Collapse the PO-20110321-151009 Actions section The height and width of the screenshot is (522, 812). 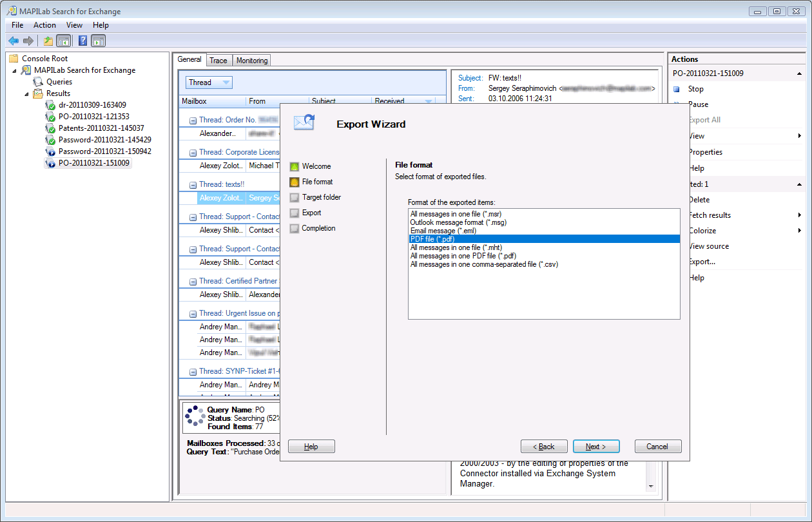(x=799, y=73)
